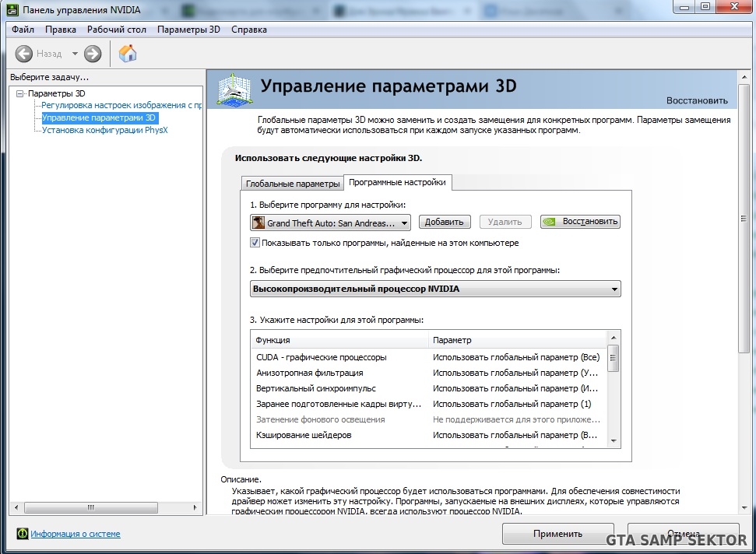Open the Grand Theft Auto program dropdown

point(330,223)
